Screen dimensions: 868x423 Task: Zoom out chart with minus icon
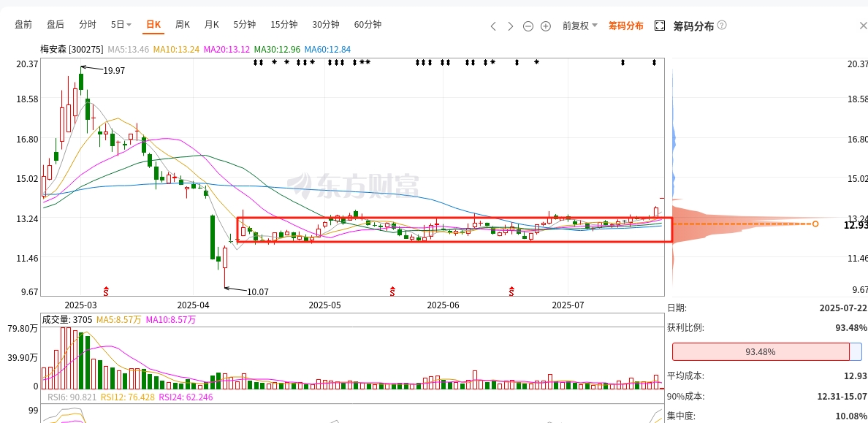[528, 26]
